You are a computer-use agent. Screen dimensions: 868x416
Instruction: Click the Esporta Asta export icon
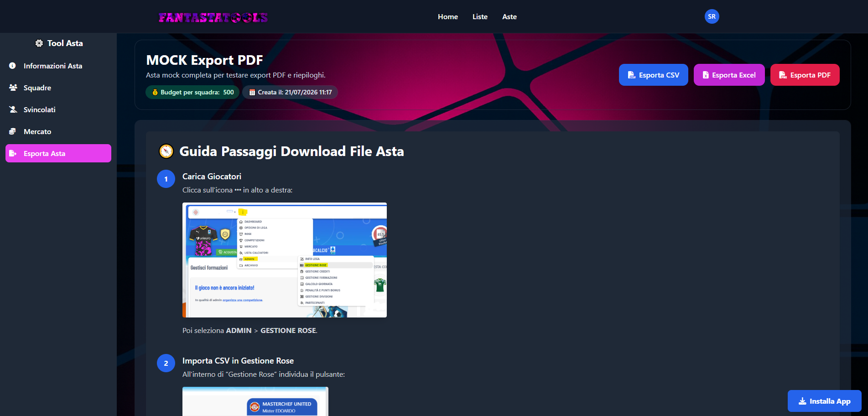[x=13, y=153]
